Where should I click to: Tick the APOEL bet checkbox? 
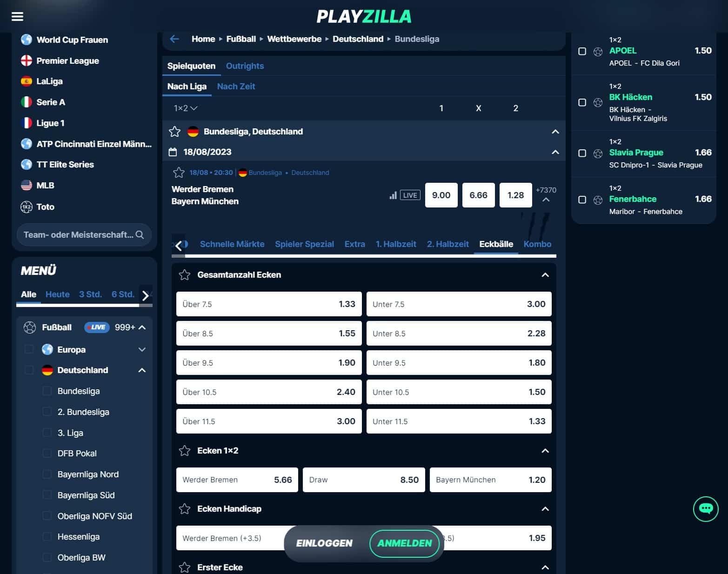click(582, 51)
